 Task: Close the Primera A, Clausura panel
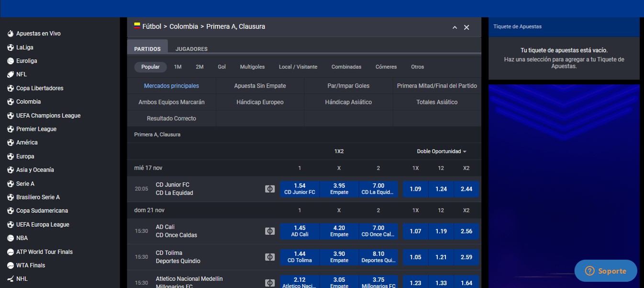466,27
